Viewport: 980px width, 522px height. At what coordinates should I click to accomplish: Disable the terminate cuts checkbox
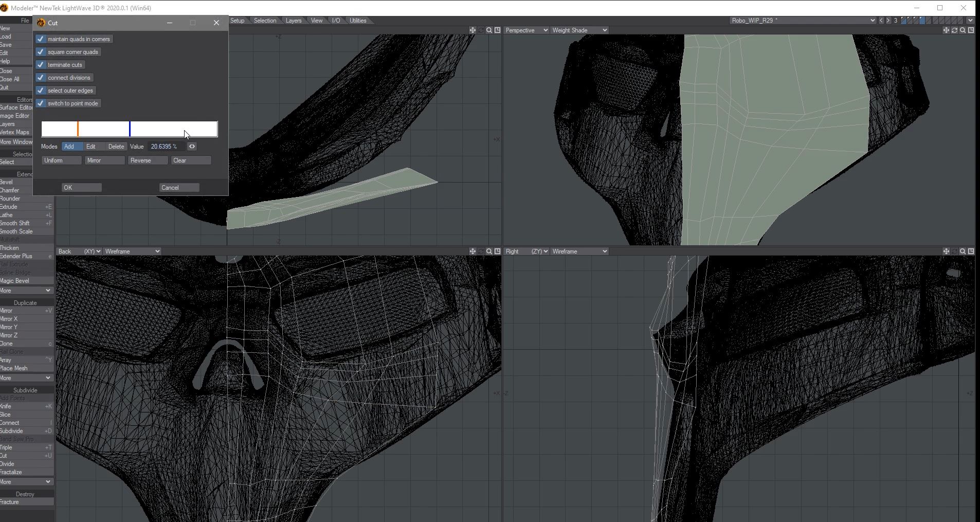41,65
